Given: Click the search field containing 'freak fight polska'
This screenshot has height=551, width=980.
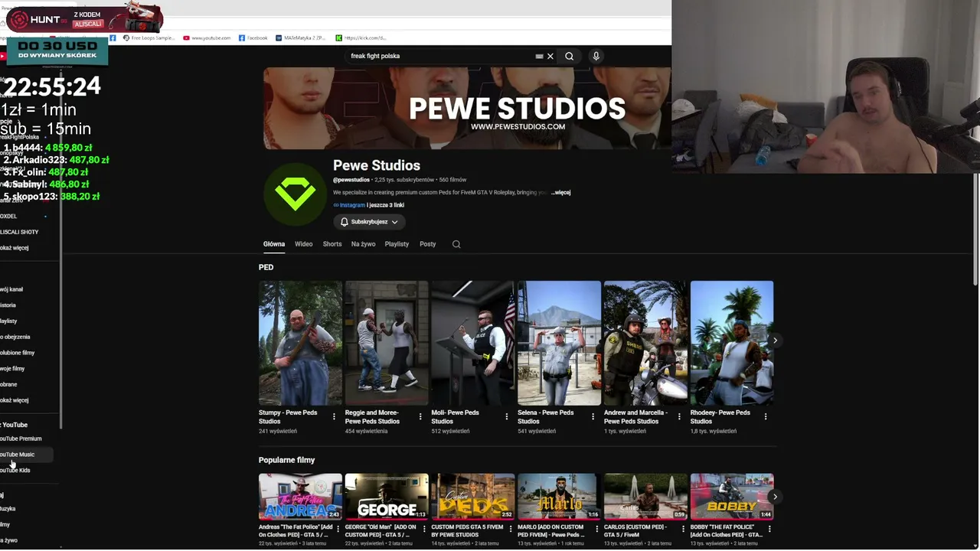Looking at the screenshot, I should (440, 56).
